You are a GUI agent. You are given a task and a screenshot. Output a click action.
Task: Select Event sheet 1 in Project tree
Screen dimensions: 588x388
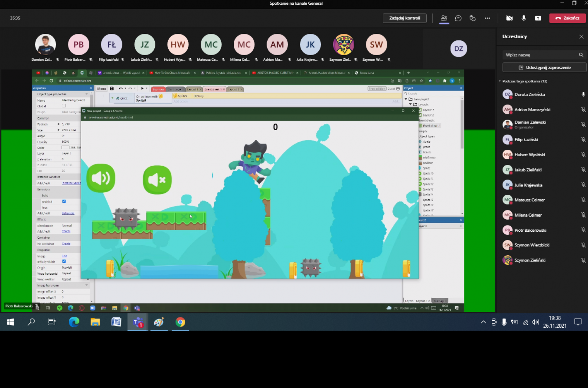[430, 126]
